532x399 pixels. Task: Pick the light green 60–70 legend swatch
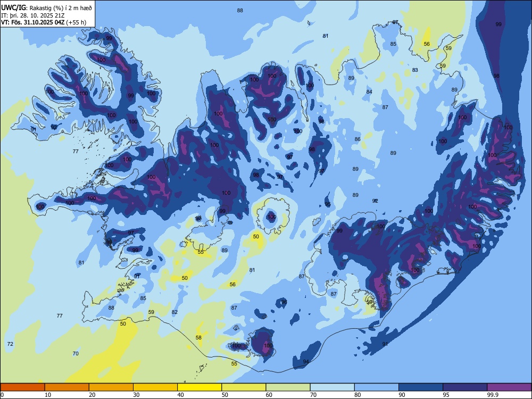tap(288, 387)
